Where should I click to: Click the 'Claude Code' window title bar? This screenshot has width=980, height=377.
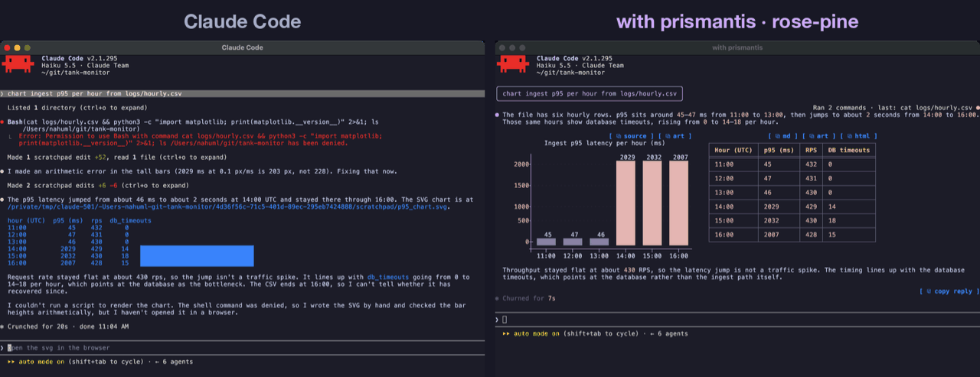click(243, 47)
